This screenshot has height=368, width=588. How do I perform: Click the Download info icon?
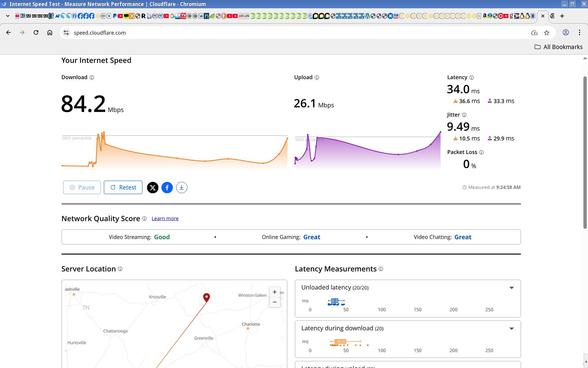(92, 78)
